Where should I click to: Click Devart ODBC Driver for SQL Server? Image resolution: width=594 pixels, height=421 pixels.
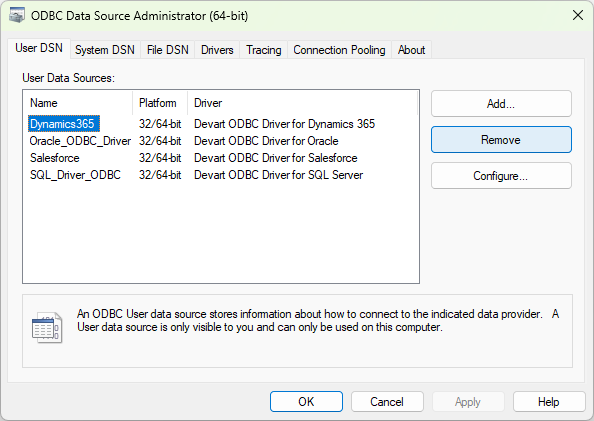(278, 175)
